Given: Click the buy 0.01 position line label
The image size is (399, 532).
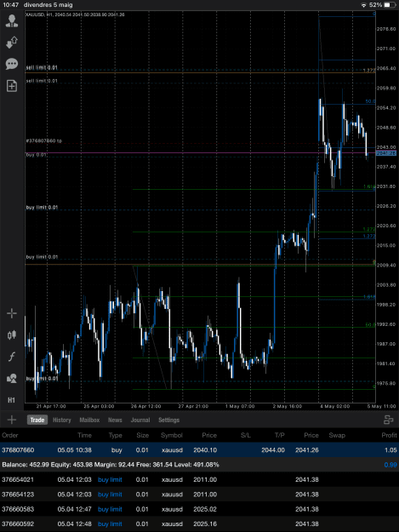Looking at the screenshot, I should [x=37, y=155].
